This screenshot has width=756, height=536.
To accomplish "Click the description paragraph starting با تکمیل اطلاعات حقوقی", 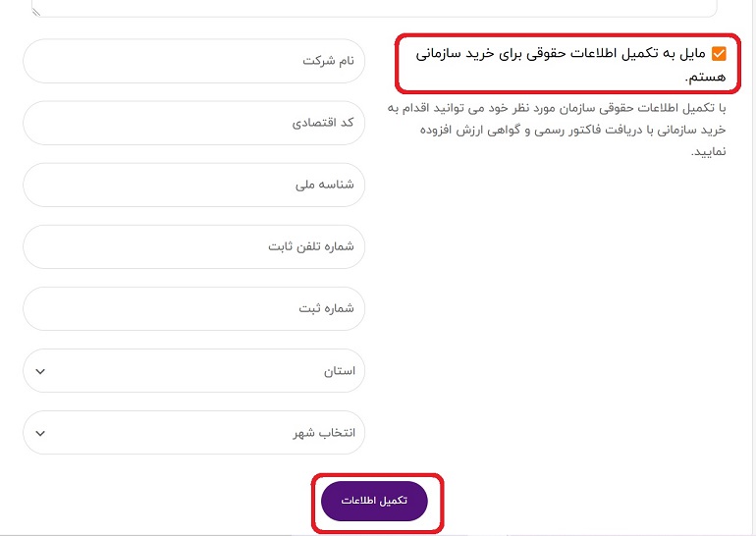I will (x=557, y=130).
